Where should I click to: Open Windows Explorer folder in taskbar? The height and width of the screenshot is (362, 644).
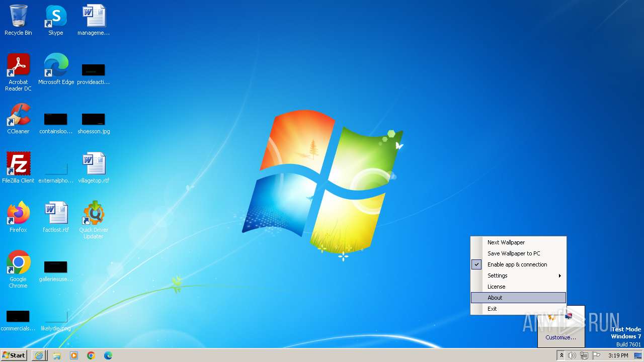tap(57, 355)
